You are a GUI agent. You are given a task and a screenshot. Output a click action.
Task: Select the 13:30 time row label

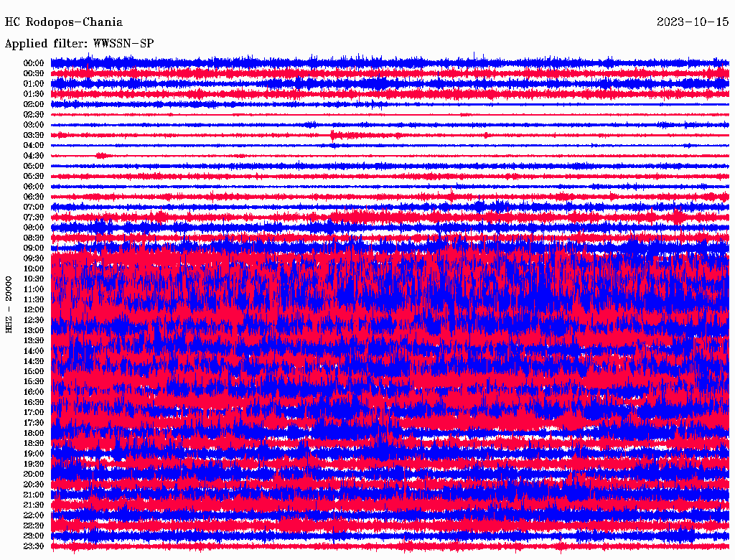[34, 340]
